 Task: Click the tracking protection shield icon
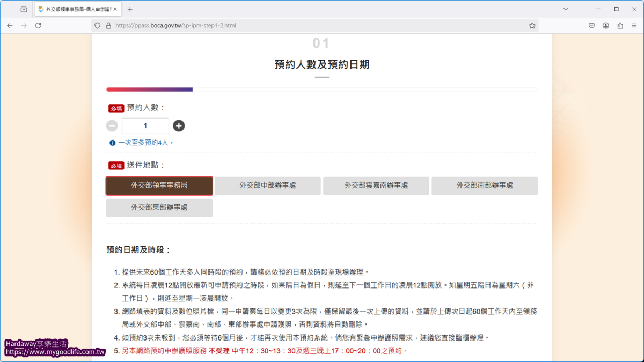98,25
